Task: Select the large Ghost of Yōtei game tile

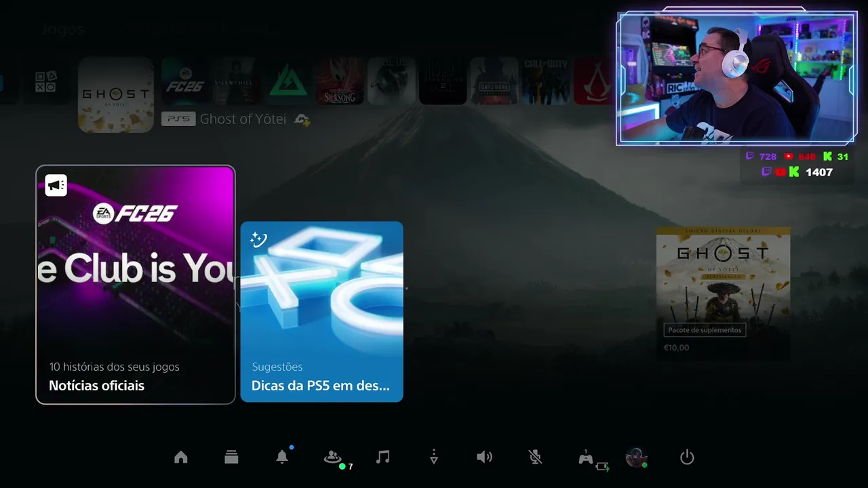Action: [116, 94]
